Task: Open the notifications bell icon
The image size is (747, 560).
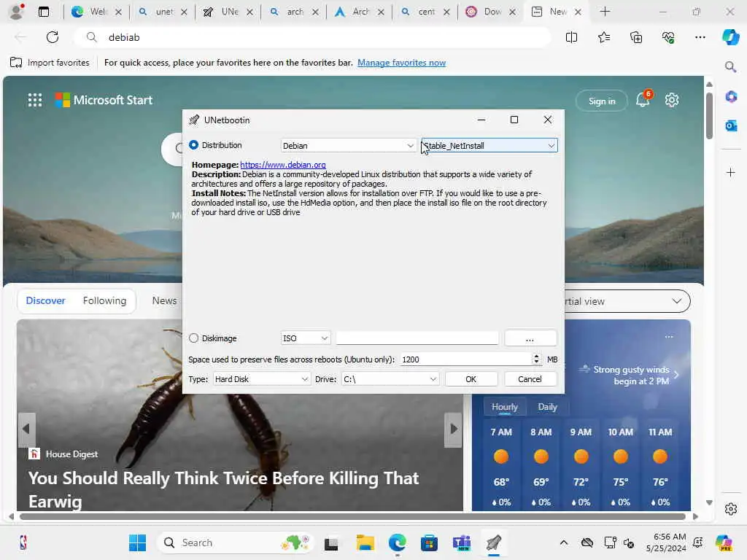Action: [643, 99]
